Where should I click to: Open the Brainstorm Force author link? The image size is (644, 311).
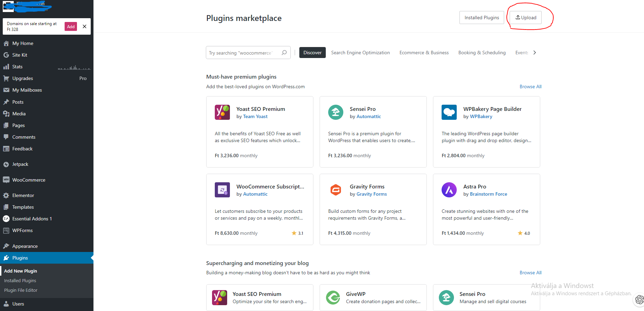(488, 194)
